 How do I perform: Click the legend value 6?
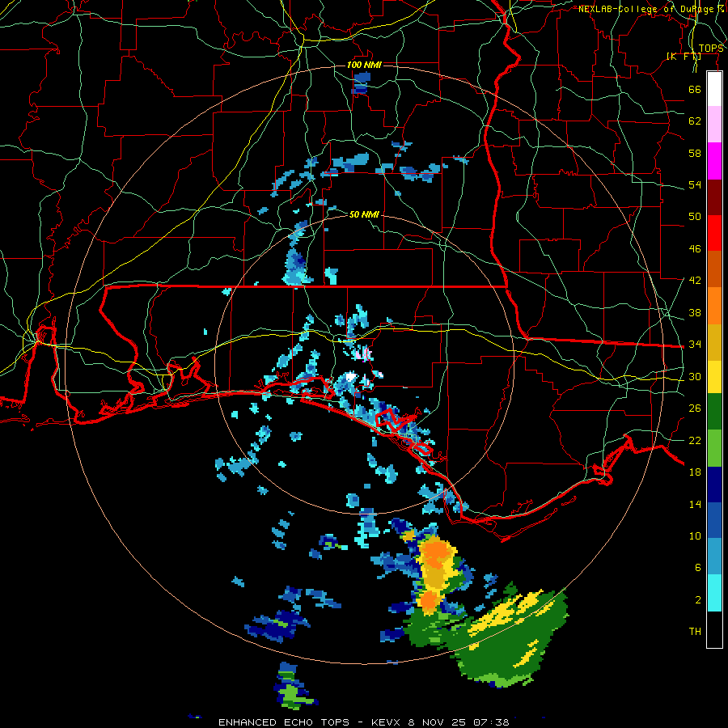(x=697, y=567)
